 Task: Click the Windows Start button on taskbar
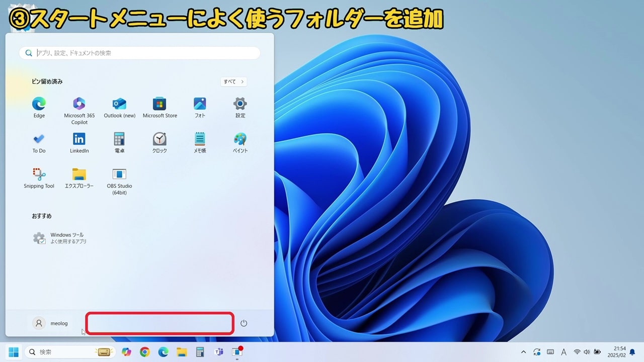tap(14, 352)
